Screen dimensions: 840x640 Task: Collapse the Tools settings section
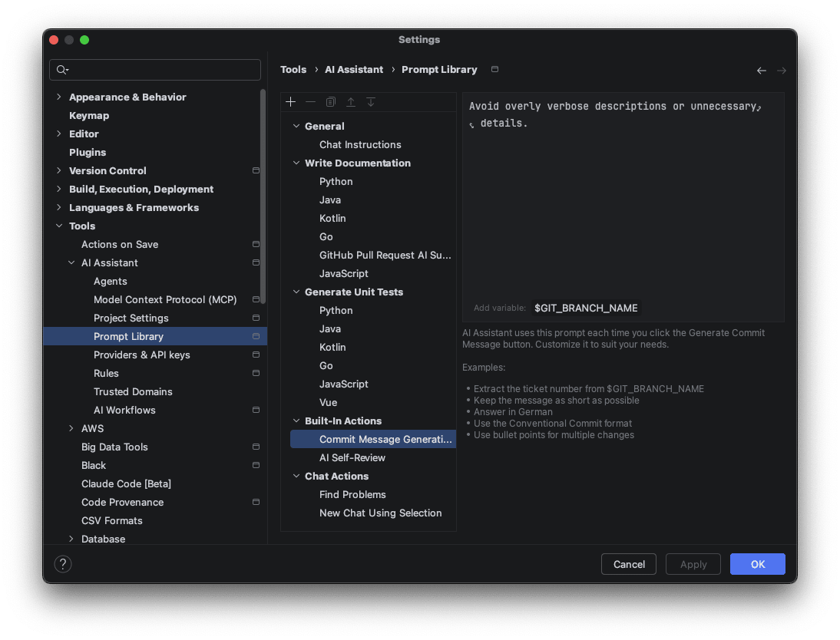59,226
